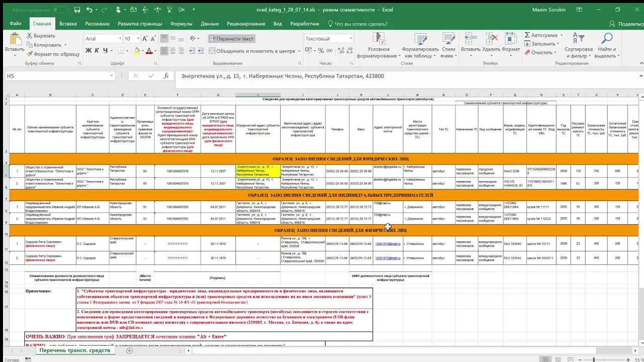The width and height of the screenshot is (644, 362).
Task: Click the Вставить paste clipboard icon
Action: tap(15, 39)
